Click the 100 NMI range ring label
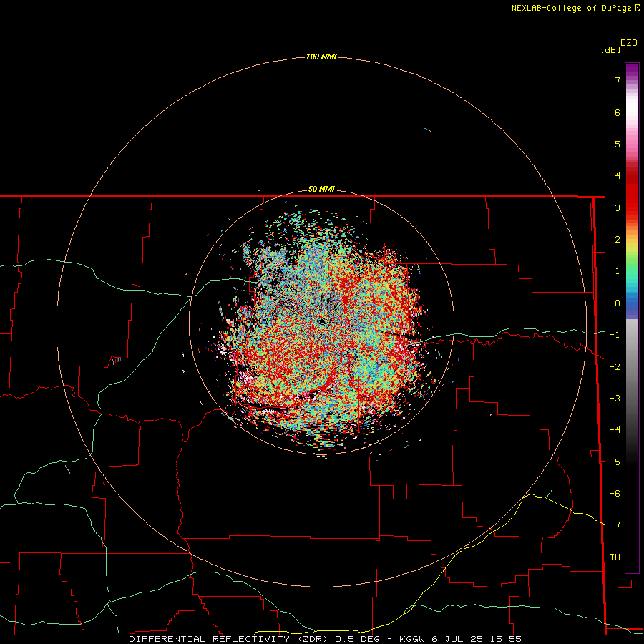This screenshot has width=644, height=644. click(x=321, y=57)
